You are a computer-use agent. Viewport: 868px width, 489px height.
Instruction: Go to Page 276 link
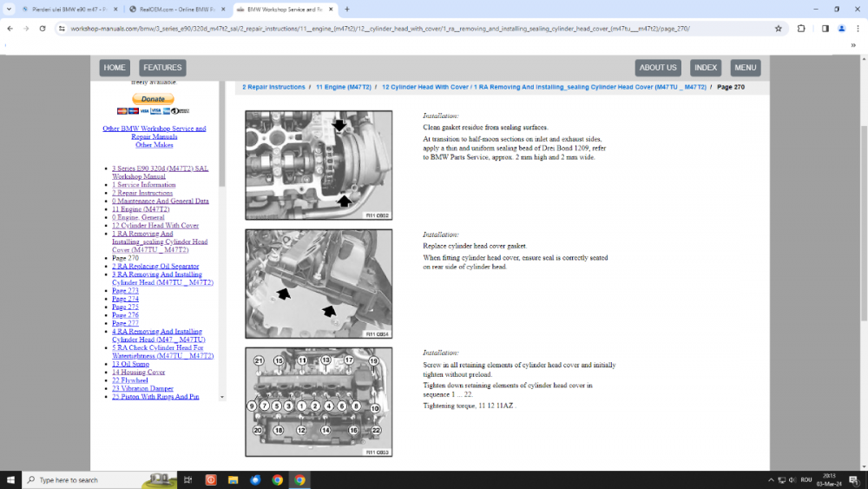click(x=125, y=315)
